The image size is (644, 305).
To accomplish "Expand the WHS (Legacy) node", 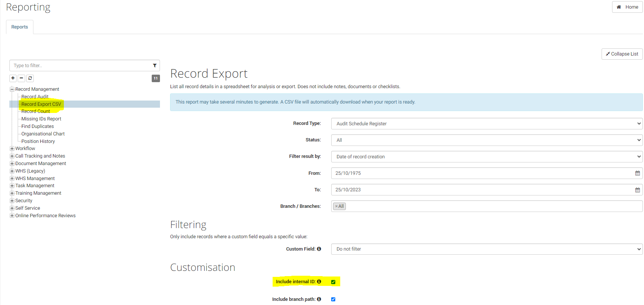I will 12,171.
